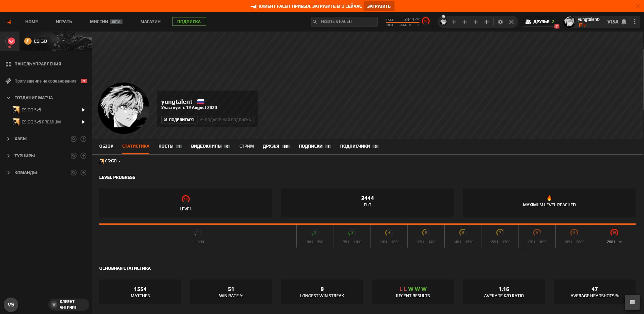644x314 pixels.
Task: Invite a player to the first empty party slot
Action: pos(454,22)
